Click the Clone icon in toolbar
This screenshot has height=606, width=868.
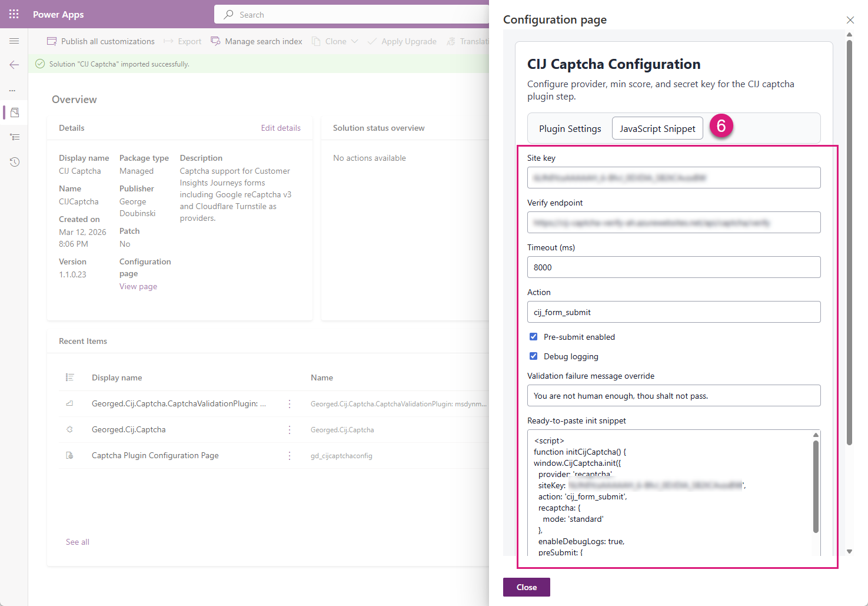(317, 41)
